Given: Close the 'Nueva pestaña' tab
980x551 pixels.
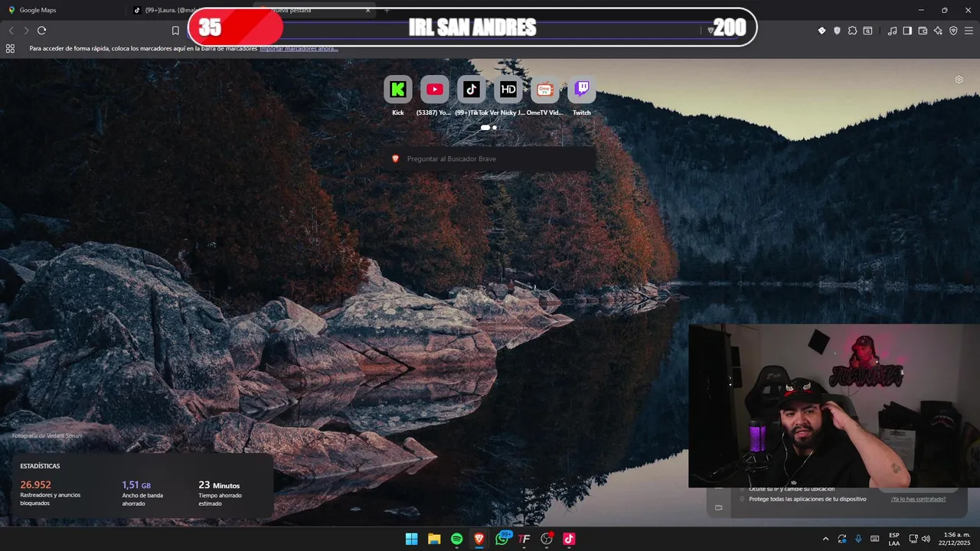Looking at the screenshot, I should tap(367, 10).
